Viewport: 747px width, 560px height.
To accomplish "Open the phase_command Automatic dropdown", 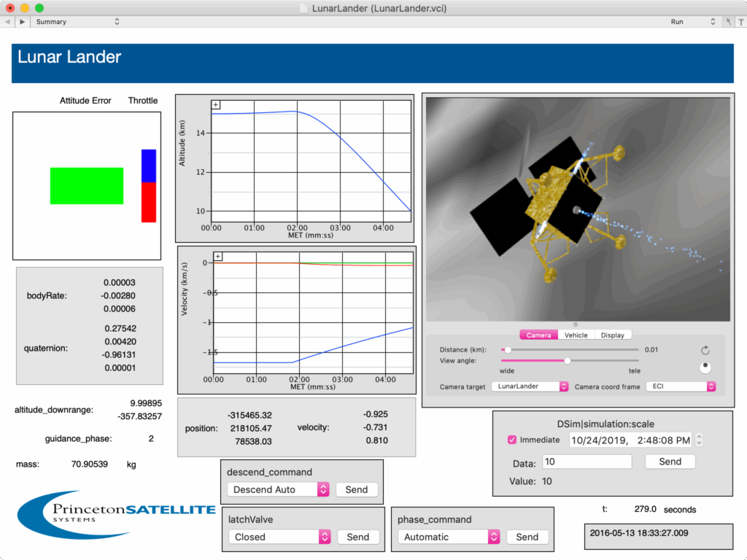I will pos(449,537).
